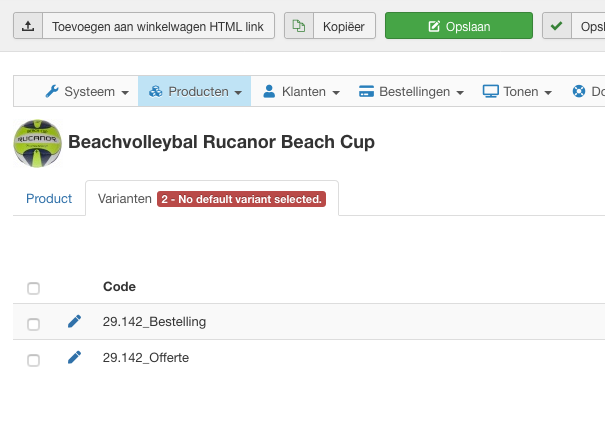Switch to the Product tab
This screenshot has height=444, width=605.
click(49, 198)
